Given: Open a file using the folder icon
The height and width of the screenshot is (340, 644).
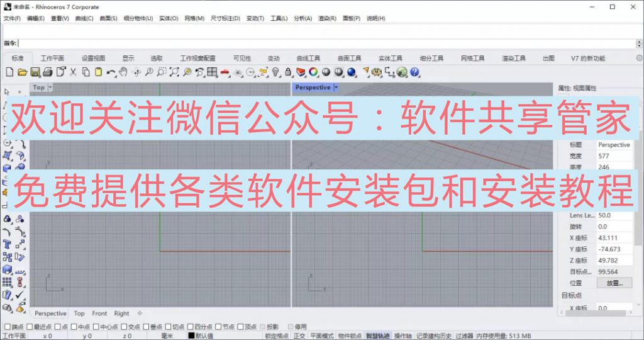Looking at the screenshot, I should (x=22, y=72).
